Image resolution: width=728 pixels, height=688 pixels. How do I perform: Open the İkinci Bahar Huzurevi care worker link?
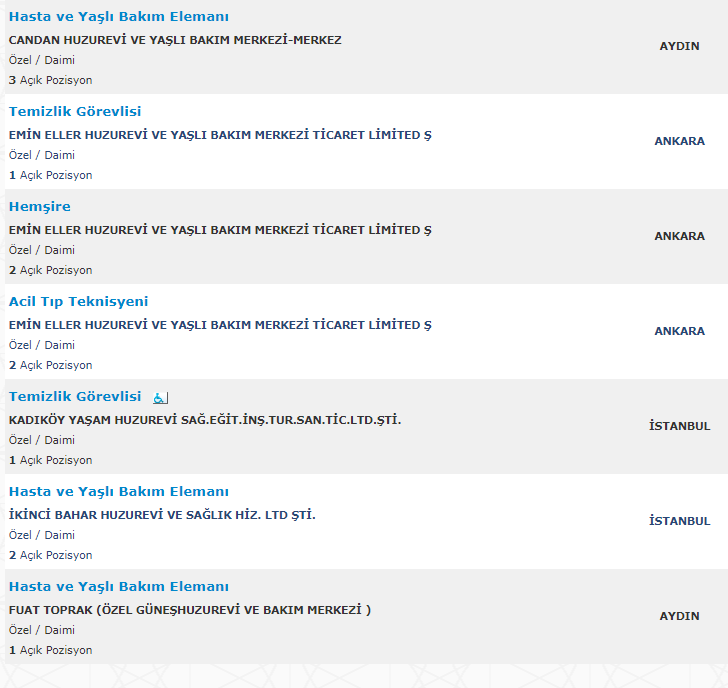(119, 492)
